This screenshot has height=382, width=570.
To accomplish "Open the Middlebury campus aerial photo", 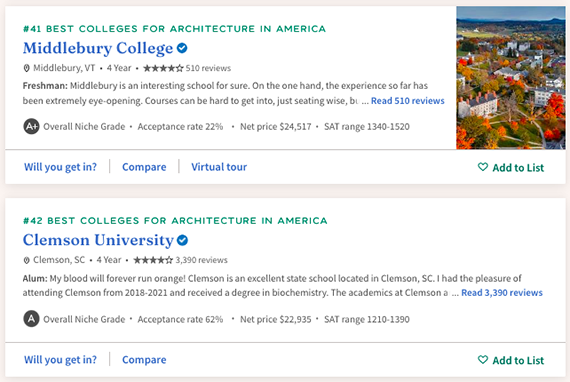I will click(x=511, y=78).
